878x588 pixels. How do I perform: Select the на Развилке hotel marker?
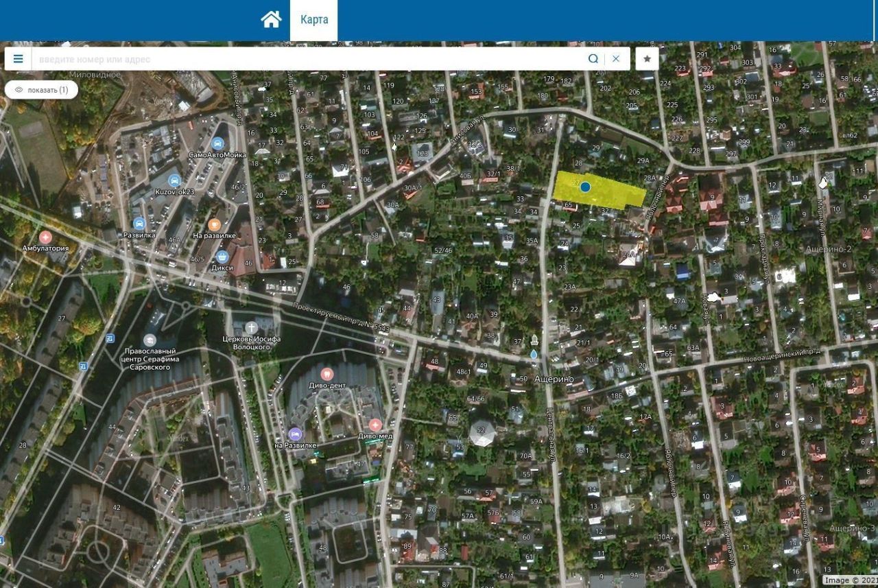(295, 434)
